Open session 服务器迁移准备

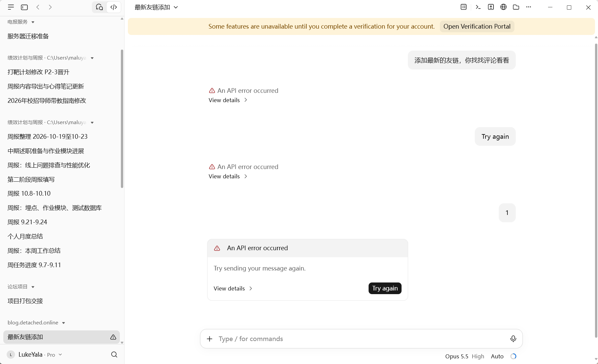coord(62,36)
